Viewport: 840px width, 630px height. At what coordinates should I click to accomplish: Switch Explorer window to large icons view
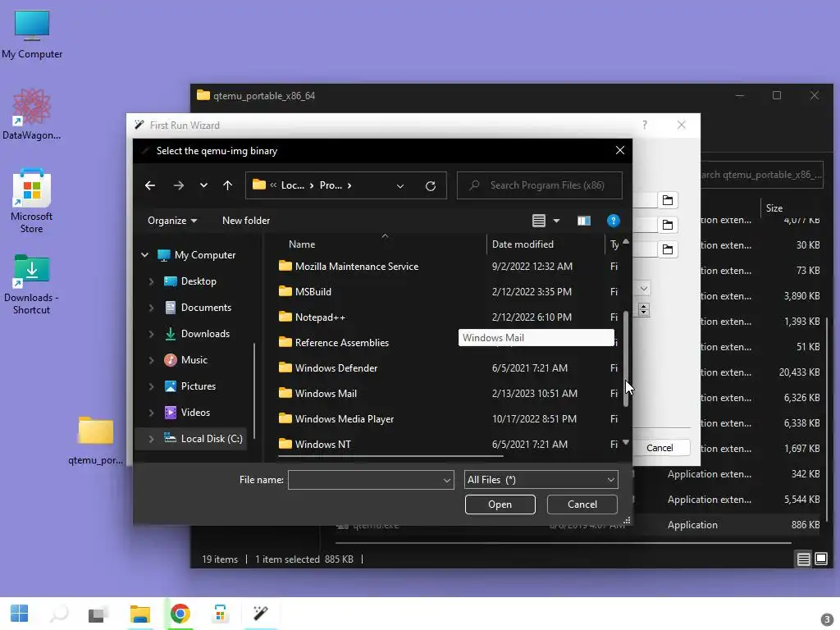pyautogui.click(x=821, y=559)
